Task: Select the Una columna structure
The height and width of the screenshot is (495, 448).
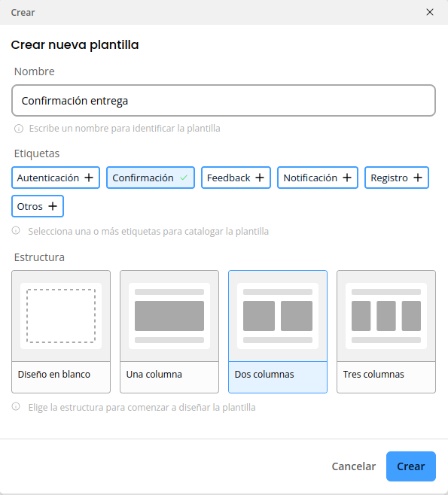Action: (x=169, y=332)
